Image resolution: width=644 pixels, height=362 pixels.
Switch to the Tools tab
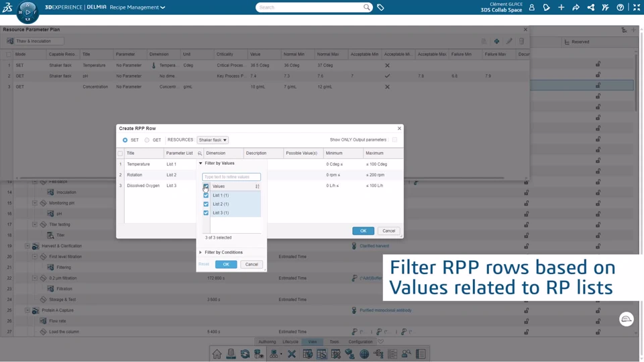pyautogui.click(x=334, y=341)
